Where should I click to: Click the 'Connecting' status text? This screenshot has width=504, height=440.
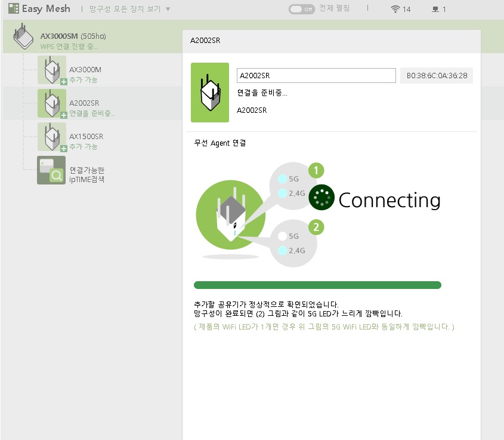[389, 200]
